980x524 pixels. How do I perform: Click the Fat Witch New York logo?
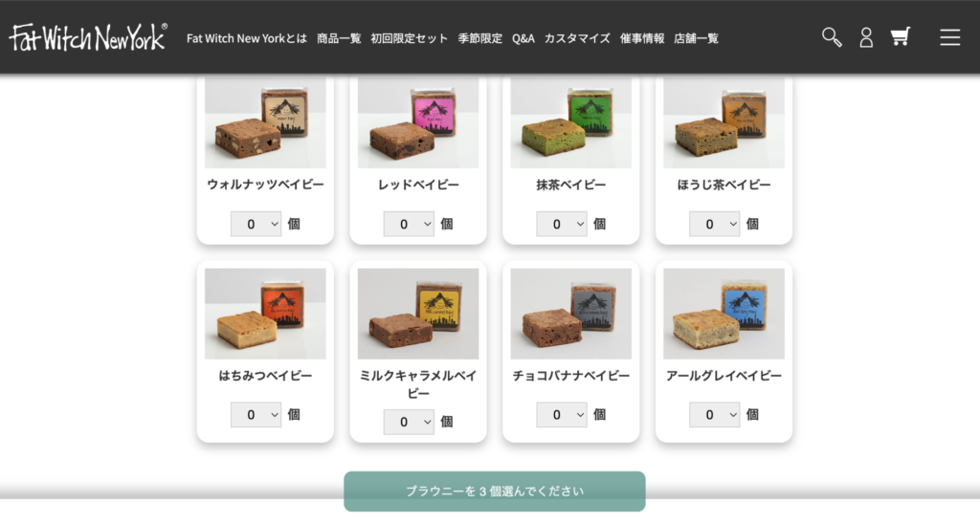coord(88,37)
